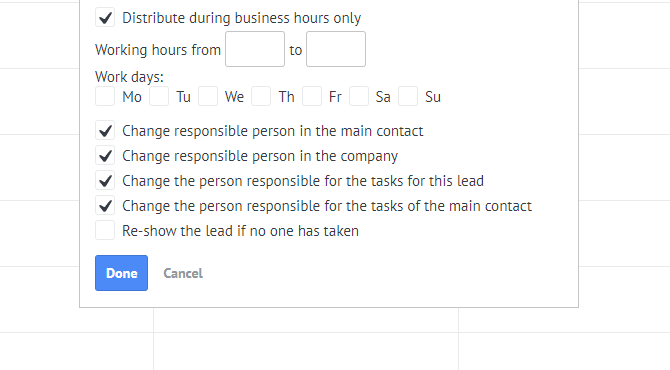The height and width of the screenshot is (370, 670).
Task: Enable Monday work day checkbox
Action: 105,96
